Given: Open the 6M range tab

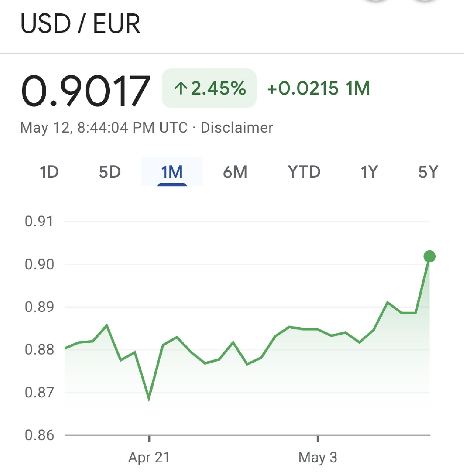Looking at the screenshot, I should 235,172.
